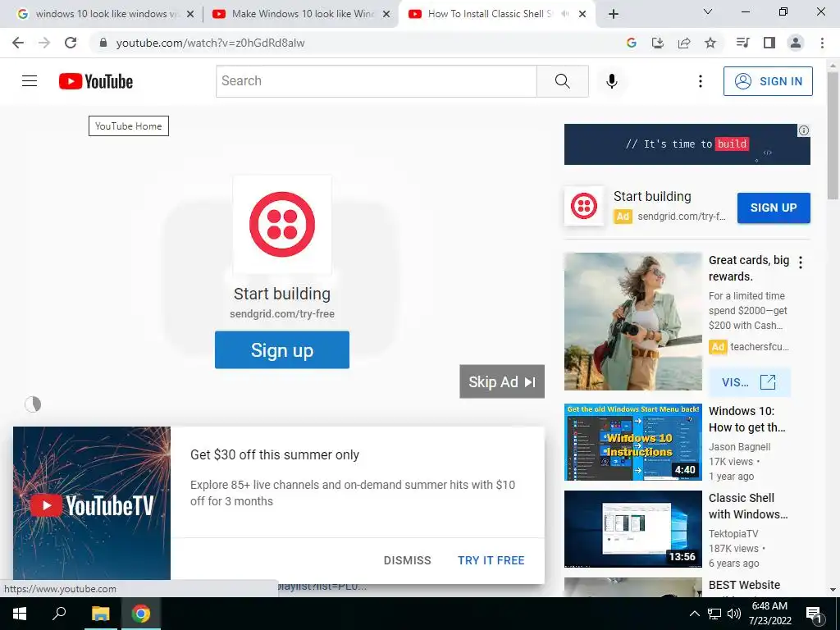Click sendgrid.com/try-free link in video ad

click(282, 314)
